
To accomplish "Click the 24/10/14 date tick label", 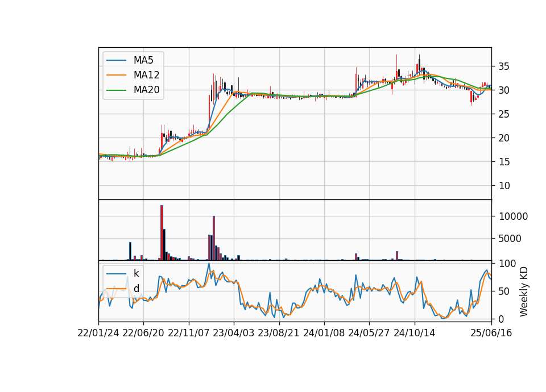I will [415, 333].
